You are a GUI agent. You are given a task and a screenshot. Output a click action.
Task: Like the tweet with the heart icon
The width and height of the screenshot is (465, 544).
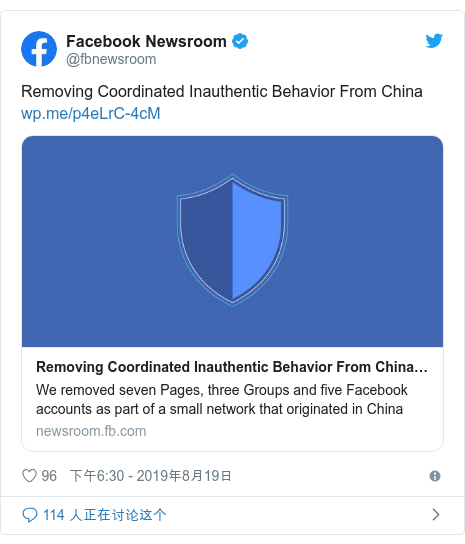pos(29,476)
